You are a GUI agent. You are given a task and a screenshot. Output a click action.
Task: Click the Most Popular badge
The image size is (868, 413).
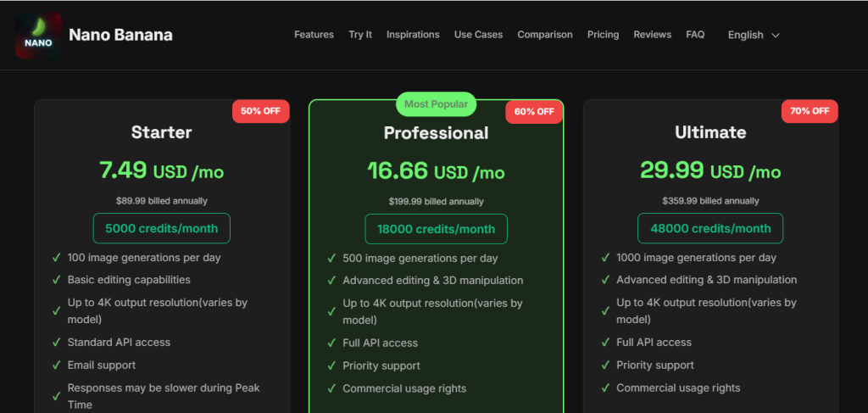(437, 104)
